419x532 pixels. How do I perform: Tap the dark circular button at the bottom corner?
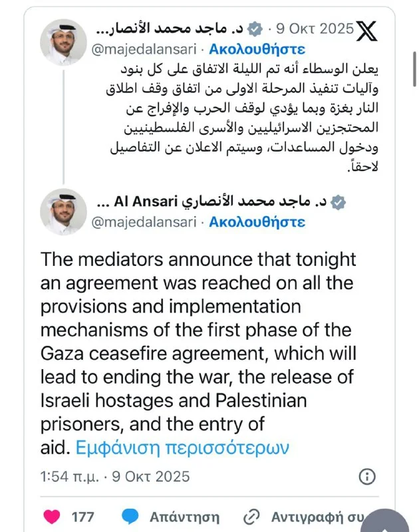(x=400, y=522)
